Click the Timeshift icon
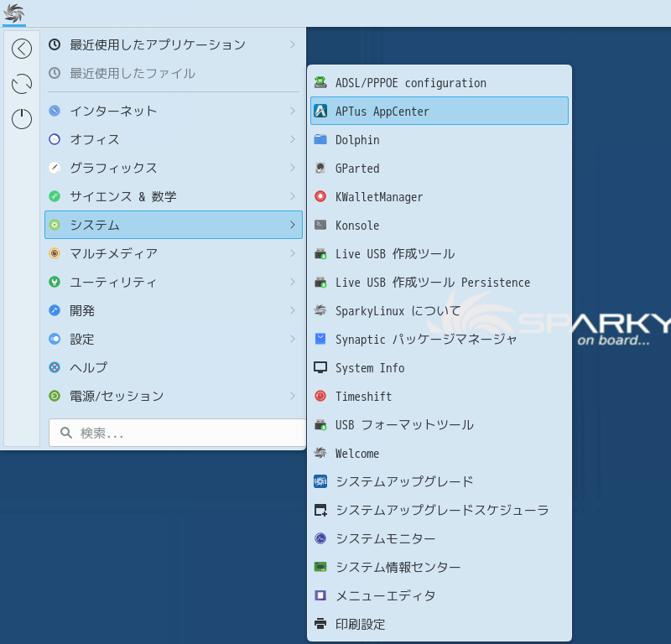 tap(320, 397)
